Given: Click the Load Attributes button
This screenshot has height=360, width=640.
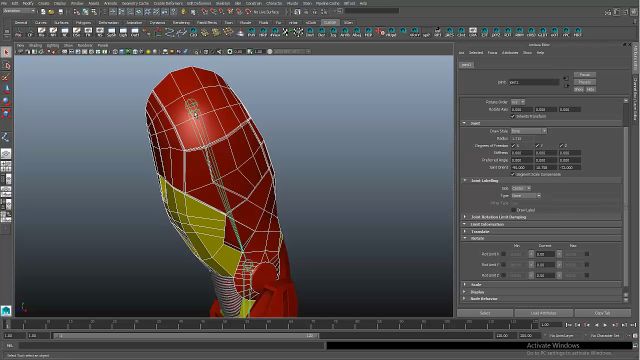Looking at the screenshot, I should pos(544,313).
